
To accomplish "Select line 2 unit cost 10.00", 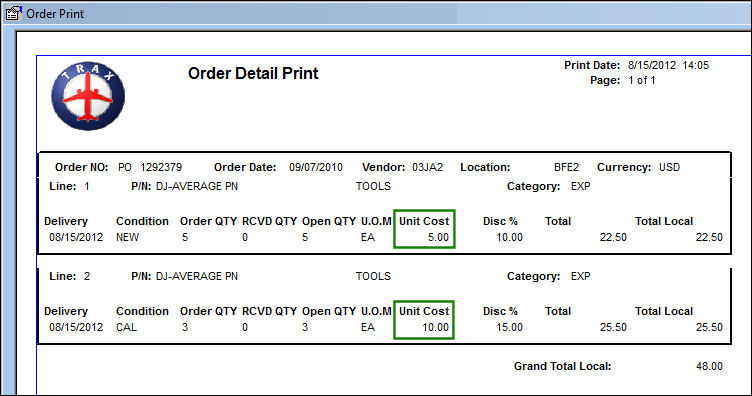I will (x=435, y=327).
